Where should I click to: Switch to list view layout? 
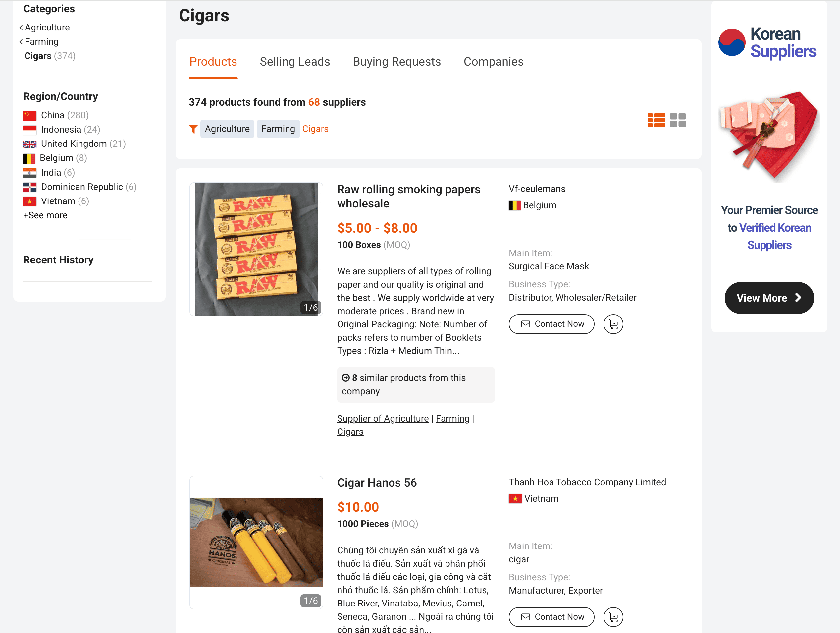tap(656, 120)
